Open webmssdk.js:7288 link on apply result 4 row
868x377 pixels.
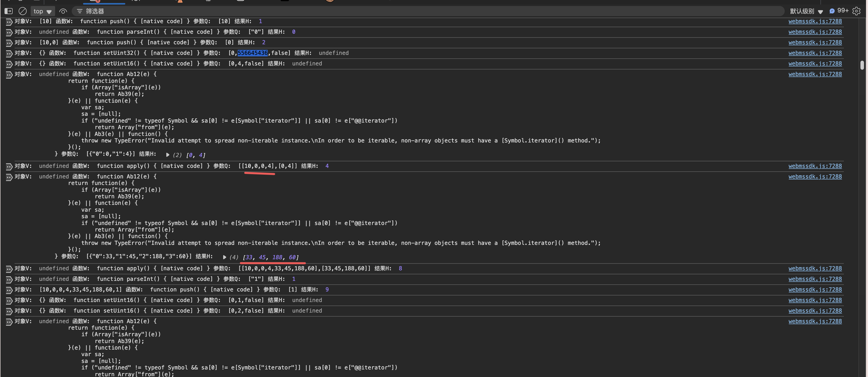click(x=815, y=166)
